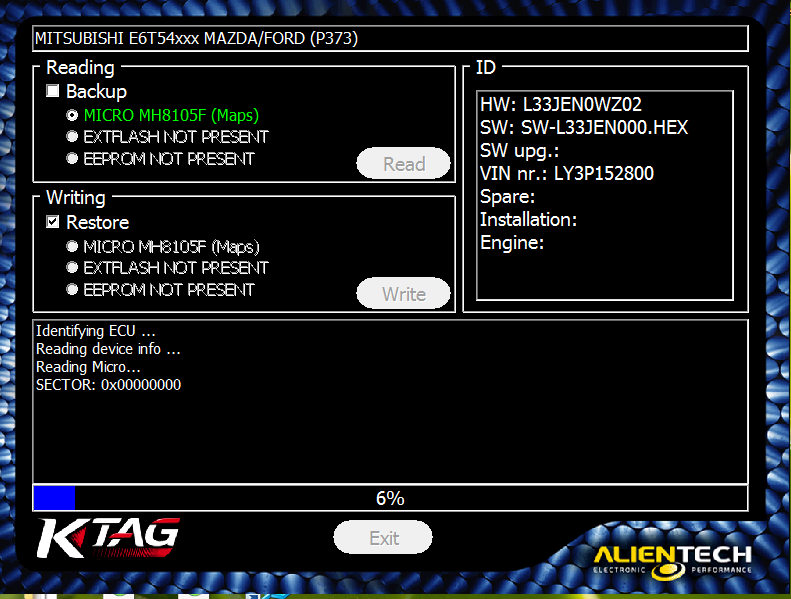Click the Reading group label

[80, 67]
